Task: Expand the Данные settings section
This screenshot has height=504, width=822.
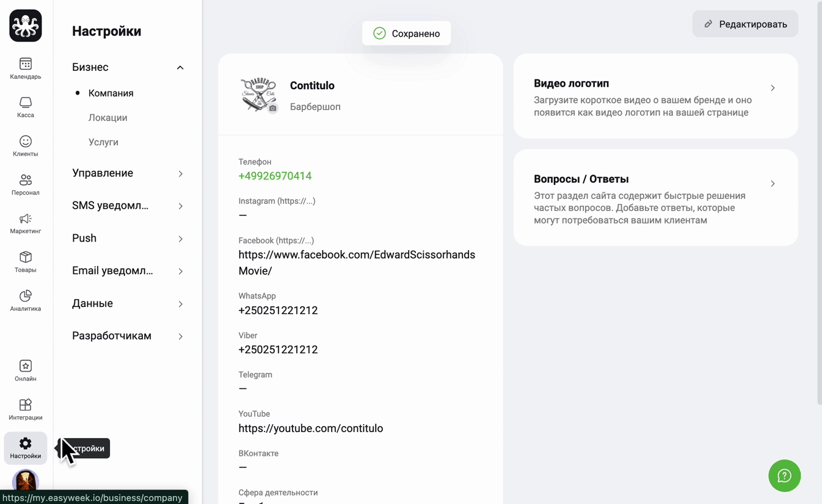Action: (x=128, y=303)
